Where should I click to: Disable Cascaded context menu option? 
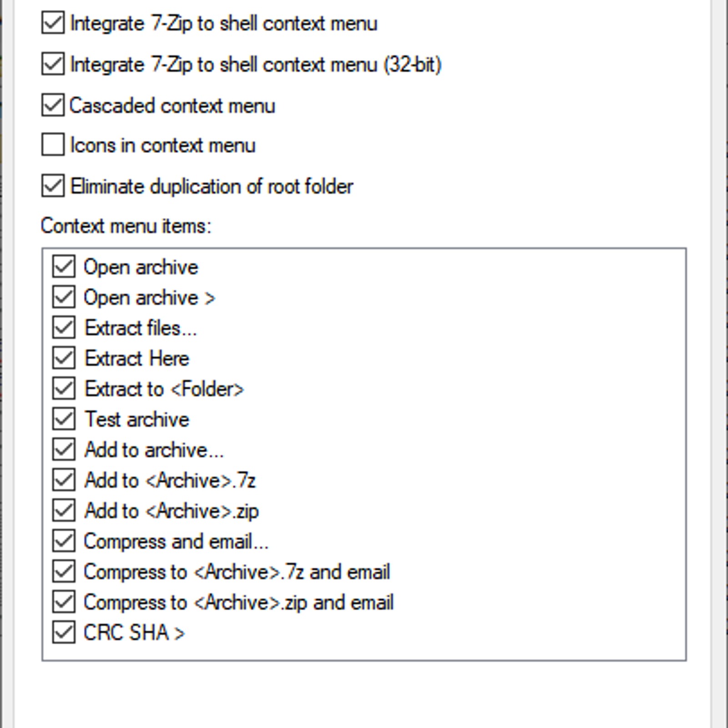click(53, 105)
